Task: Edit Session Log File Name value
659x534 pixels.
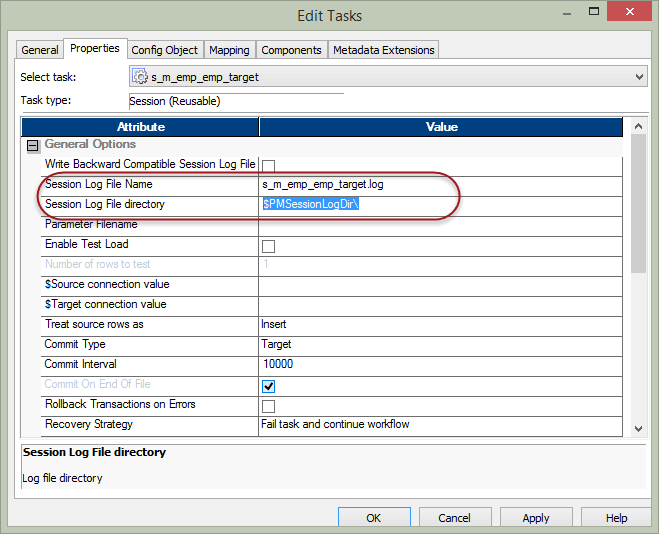Action: click(440, 185)
